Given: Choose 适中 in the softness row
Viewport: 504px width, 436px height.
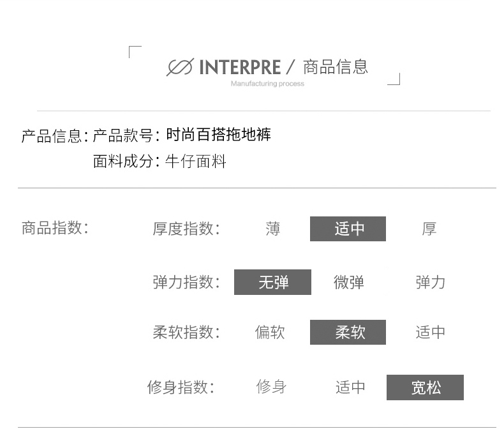Looking at the screenshot, I should click(430, 332).
